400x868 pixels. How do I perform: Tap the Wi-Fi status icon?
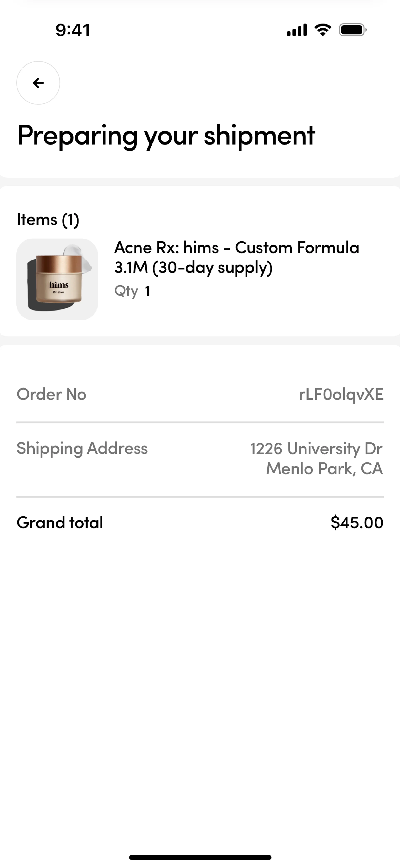322,30
